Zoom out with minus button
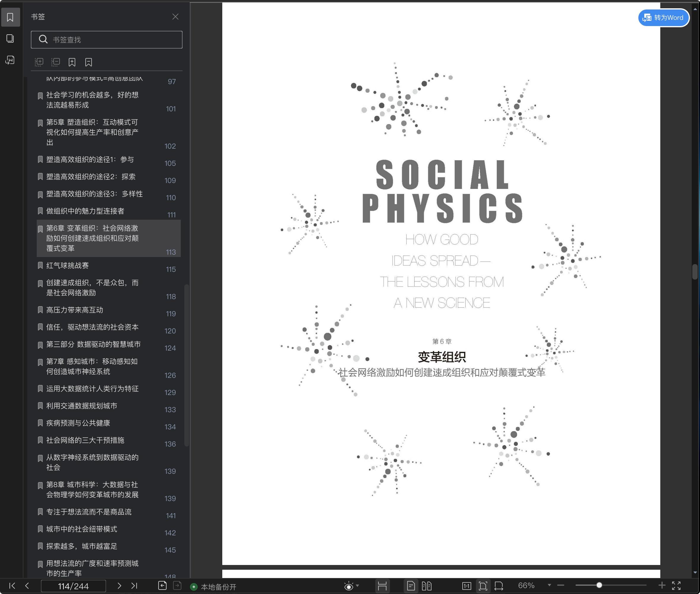700x594 pixels. point(560,585)
